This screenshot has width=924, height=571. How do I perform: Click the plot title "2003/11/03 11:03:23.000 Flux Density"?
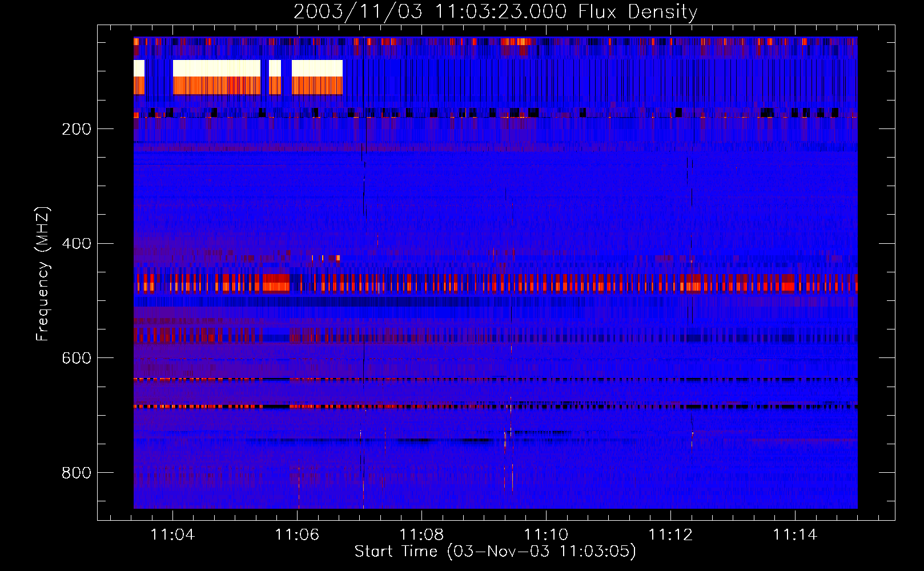pyautogui.click(x=495, y=12)
